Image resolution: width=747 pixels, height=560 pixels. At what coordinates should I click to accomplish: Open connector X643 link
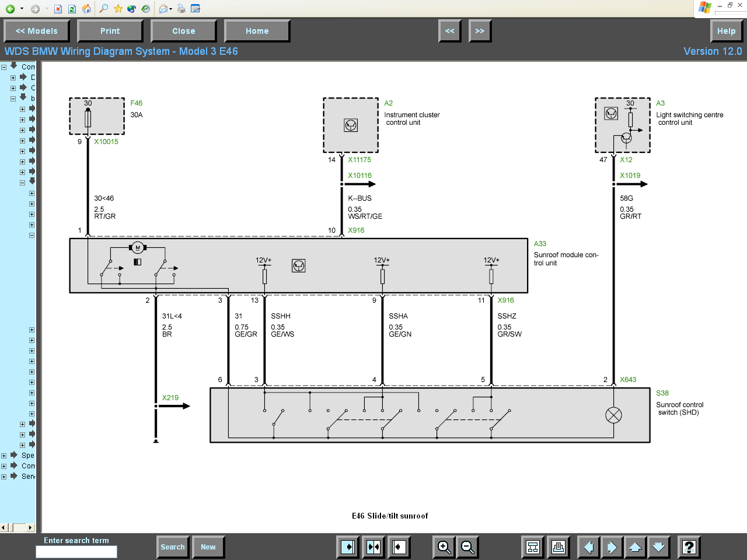pyautogui.click(x=628, y=380)
